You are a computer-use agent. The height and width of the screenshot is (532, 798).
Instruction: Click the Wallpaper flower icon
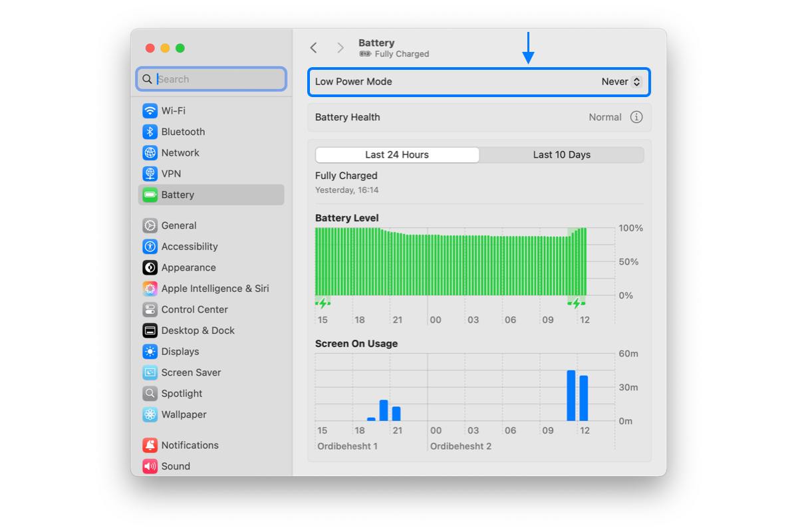point(150,414)
